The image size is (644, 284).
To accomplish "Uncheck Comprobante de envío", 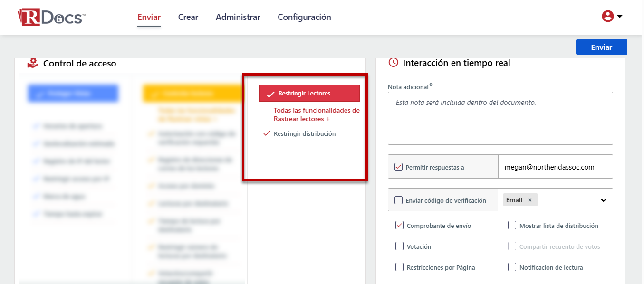I will [399, 226].
